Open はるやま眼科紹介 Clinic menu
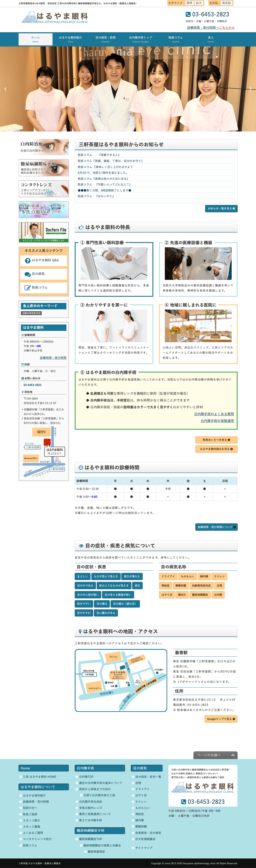Screen dimensions: 256x868 [70, 39]
